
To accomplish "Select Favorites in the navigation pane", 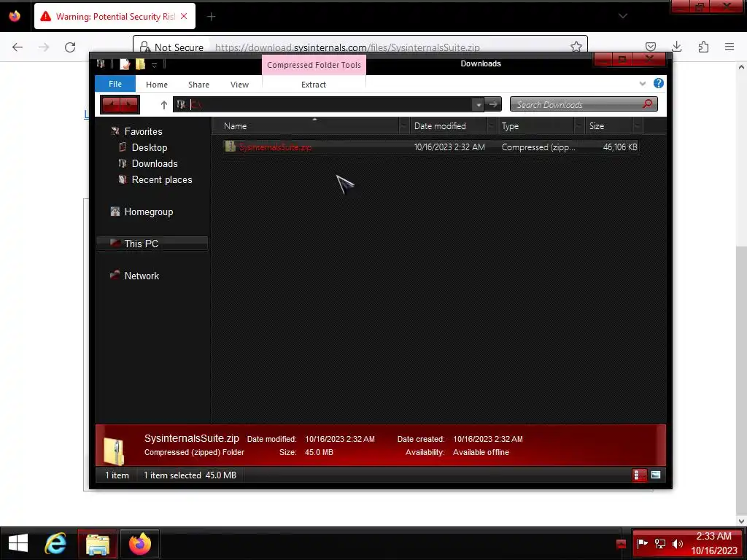I will coord(143,131).
